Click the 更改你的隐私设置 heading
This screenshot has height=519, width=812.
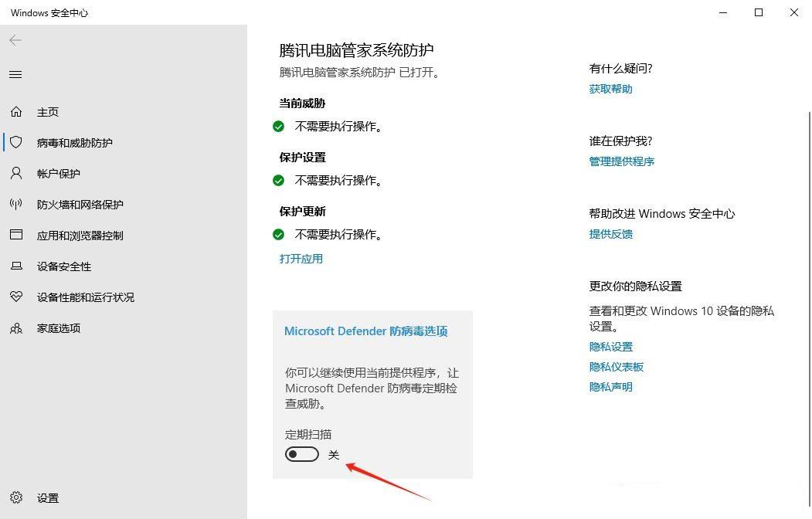click(635, 286)
